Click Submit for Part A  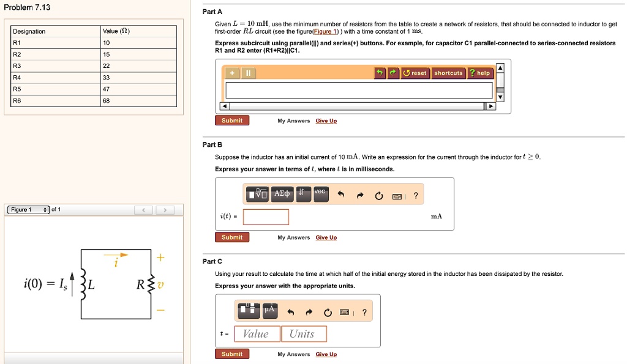point(231,120)
